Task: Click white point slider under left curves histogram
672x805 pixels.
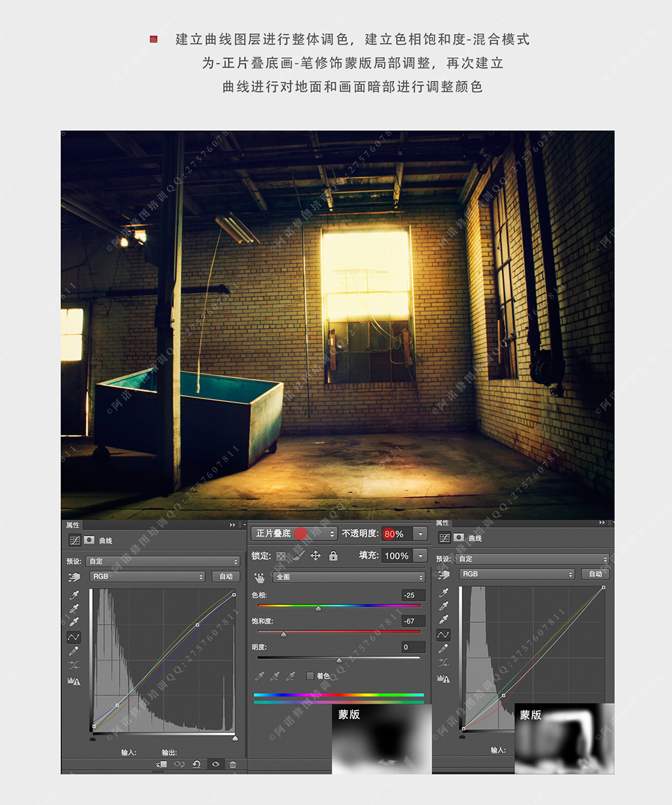Action: pyautogui.click(x=235, y=739)
